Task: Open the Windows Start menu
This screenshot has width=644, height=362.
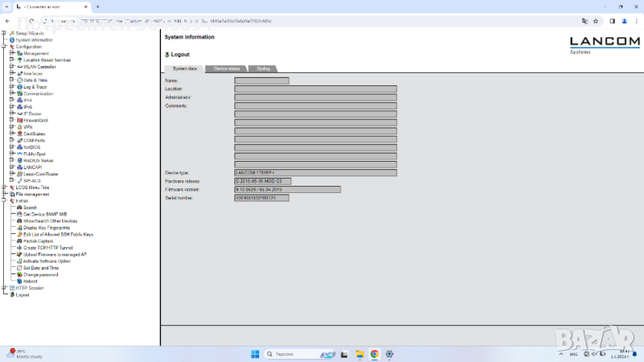Action: click(x=255, y=354)
